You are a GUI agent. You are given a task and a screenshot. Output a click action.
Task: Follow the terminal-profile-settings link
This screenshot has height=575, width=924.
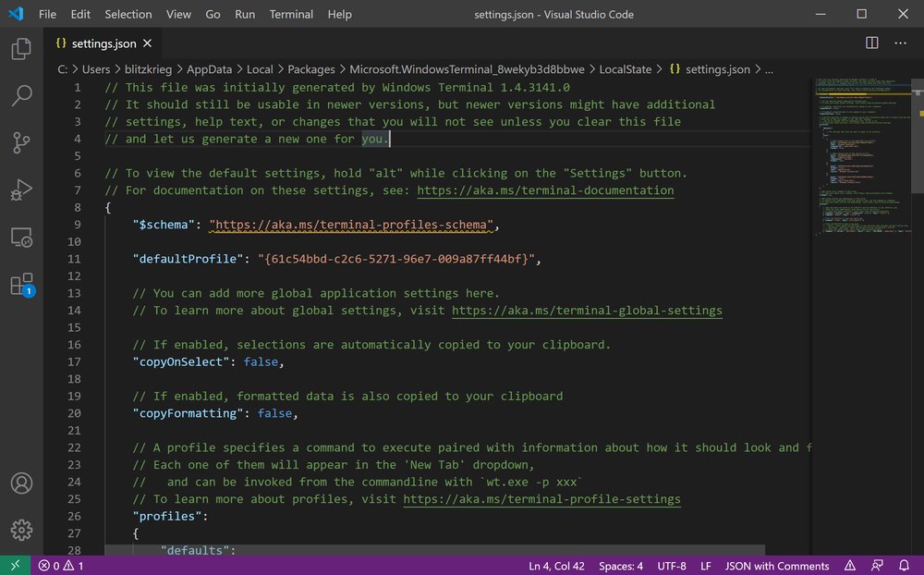point(541,499)
